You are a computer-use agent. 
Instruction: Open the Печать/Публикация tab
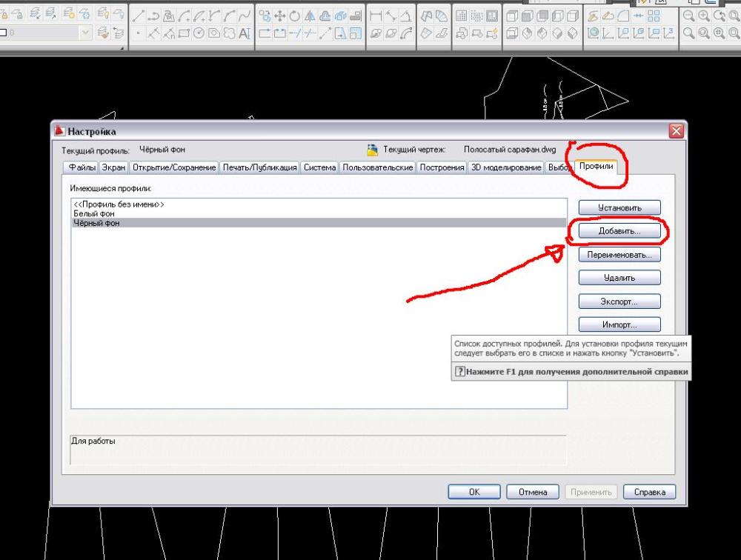click(x=259, y=167)
